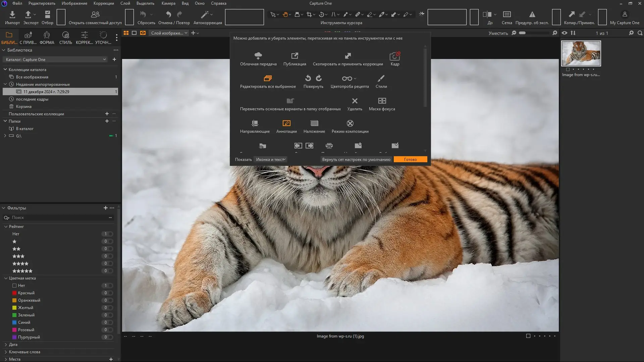Open the Камера menu
644x362 pixels.
168,3
